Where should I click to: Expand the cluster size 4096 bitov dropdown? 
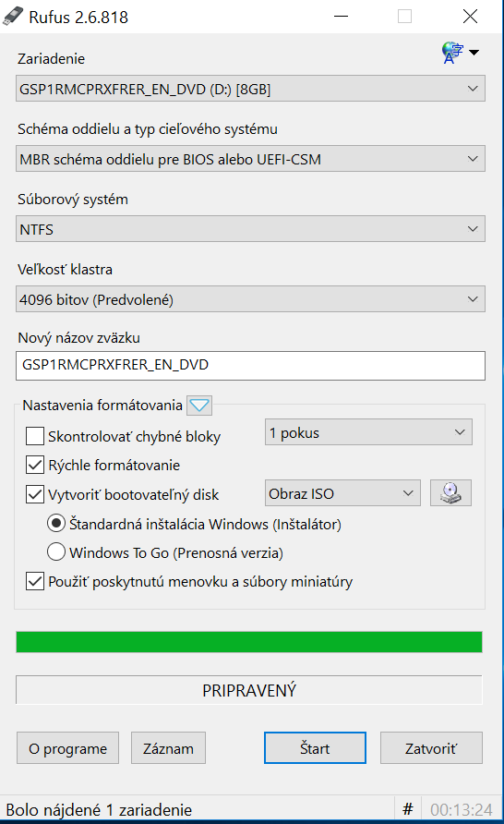click(250, 299)
